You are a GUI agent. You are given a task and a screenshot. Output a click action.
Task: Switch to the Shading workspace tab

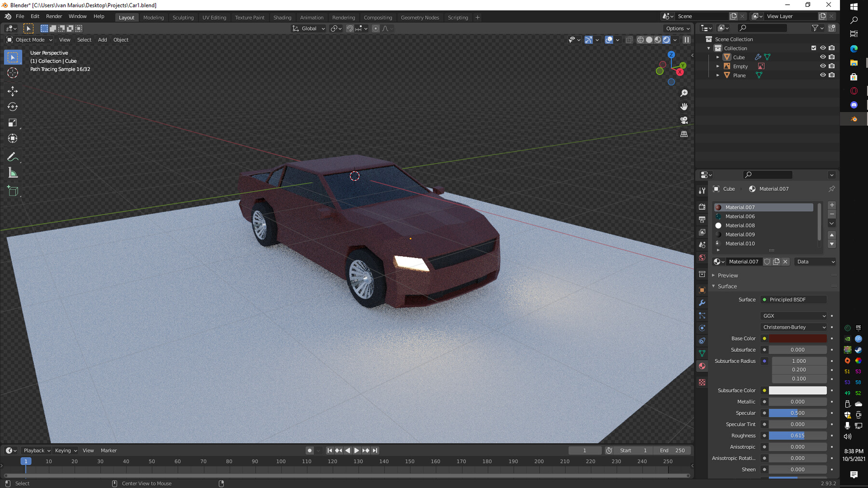pyautogui.click(x=283, y=17)
